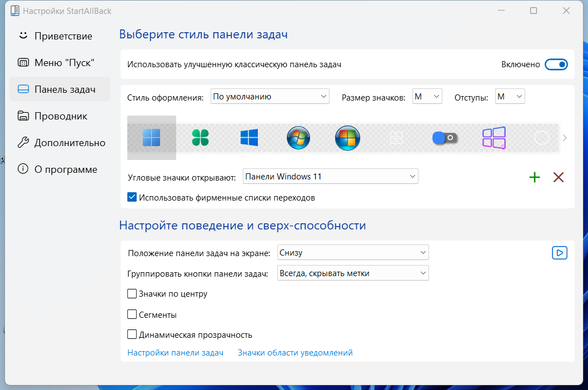Open Угловые значки открывают dropdown
This screenshot has width=588, height=390.
coord(330,176)
